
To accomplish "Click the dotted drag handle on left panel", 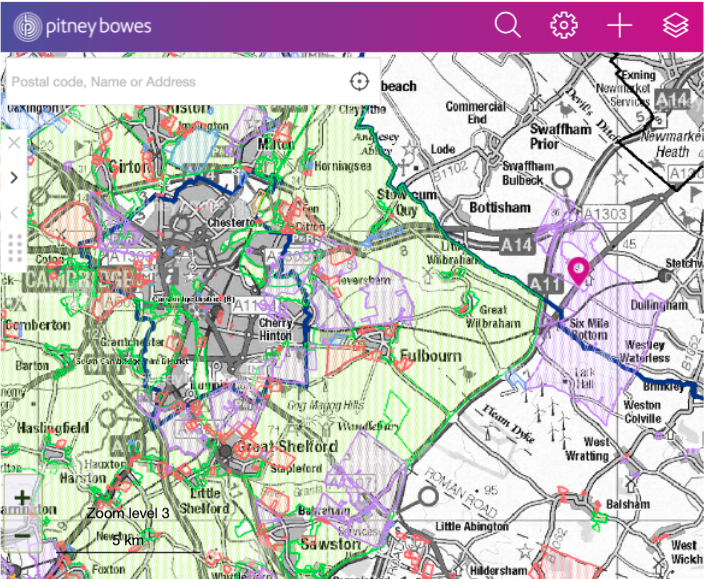I will click(14, 247).
